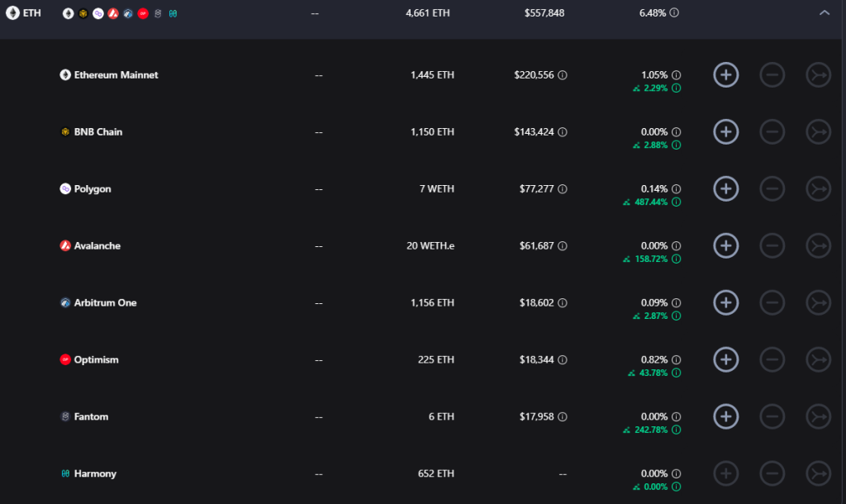Open info icon beside $220,556 value
Viewport: 846px width, 504px height.
[x=562, y=75]
